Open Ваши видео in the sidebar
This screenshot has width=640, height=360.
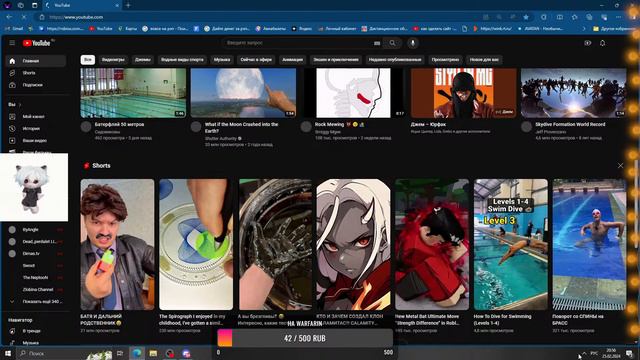click(36, 140)
